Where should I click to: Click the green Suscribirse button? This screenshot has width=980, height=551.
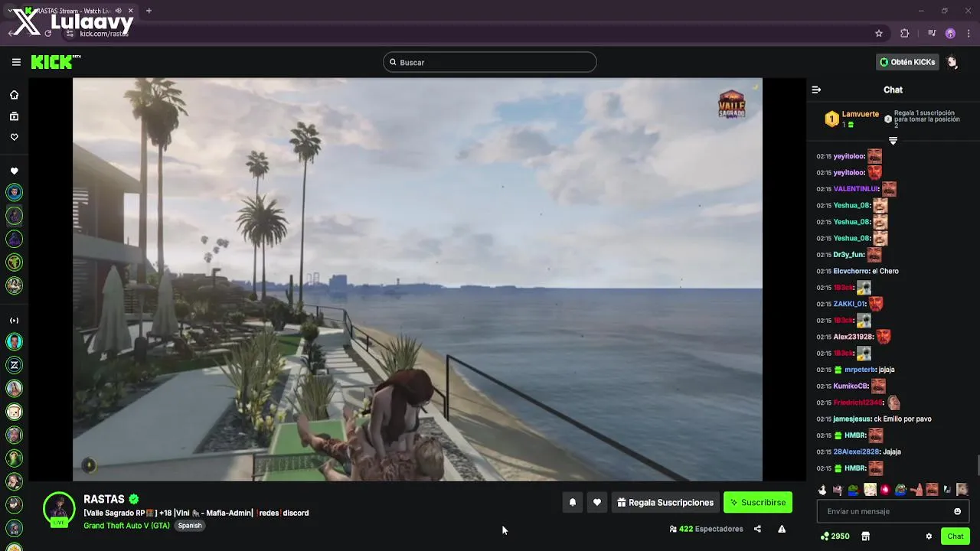click(758, 503)
